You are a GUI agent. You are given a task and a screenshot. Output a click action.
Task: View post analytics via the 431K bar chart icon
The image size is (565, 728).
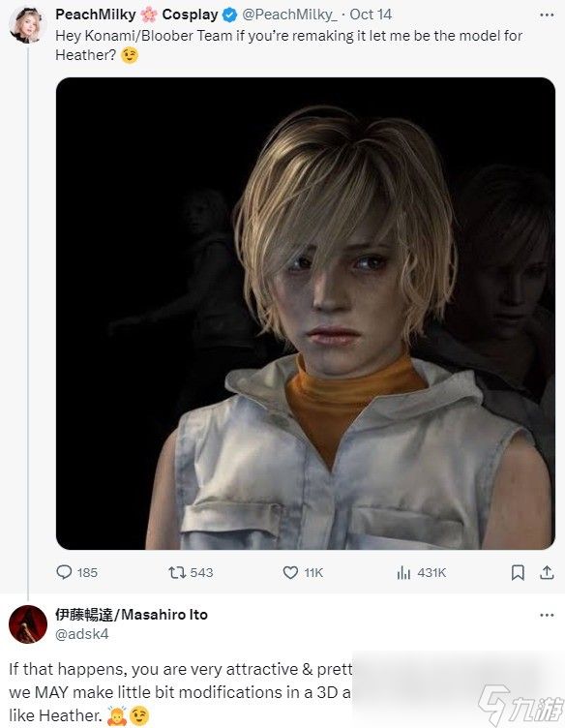tap(403, 573)
